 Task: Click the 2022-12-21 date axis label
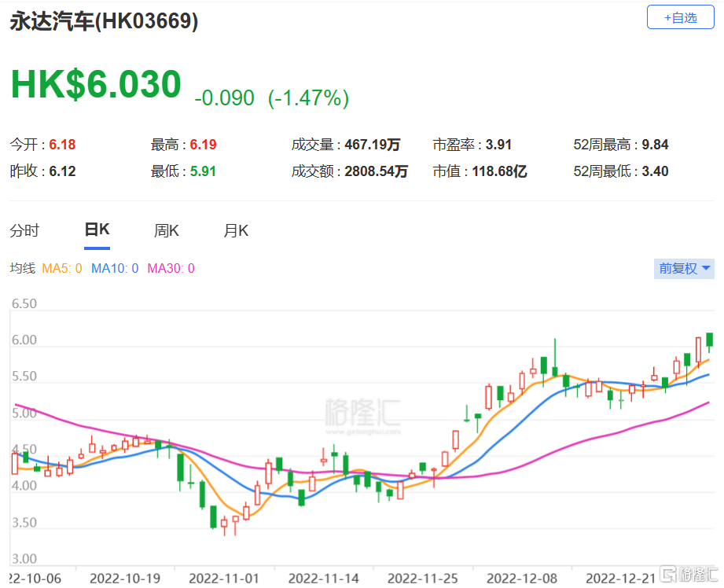point(621,579)
